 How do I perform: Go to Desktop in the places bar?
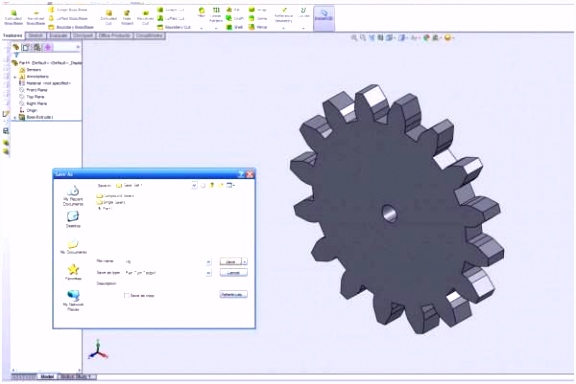(73, 220)
